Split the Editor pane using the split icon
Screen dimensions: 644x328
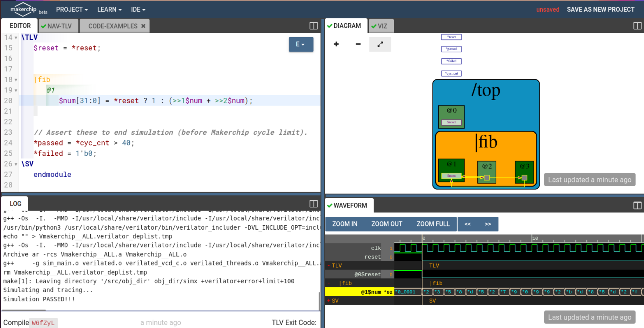[x=313, y=26]
